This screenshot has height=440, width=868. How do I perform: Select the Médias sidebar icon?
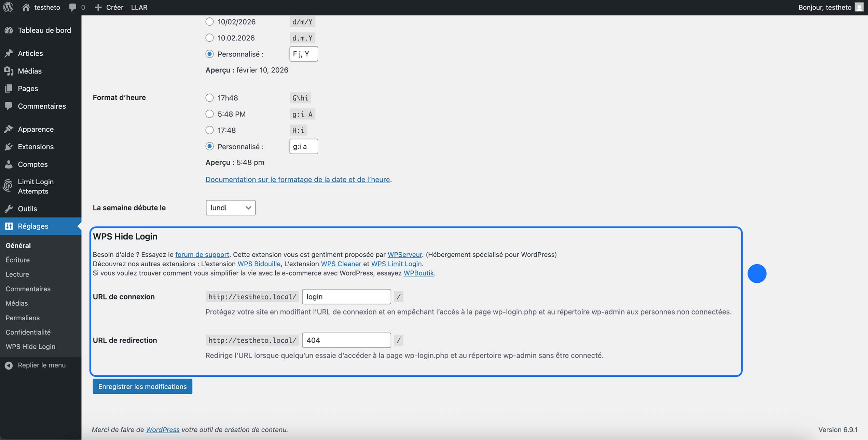pyautogui.click(x=9, y=71)
